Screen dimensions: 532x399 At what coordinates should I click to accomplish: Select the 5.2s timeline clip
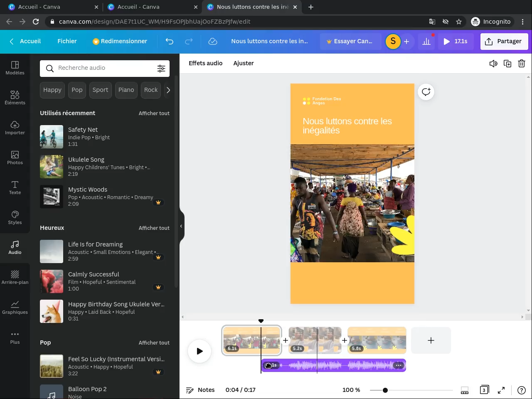click(x=315, y=340)
